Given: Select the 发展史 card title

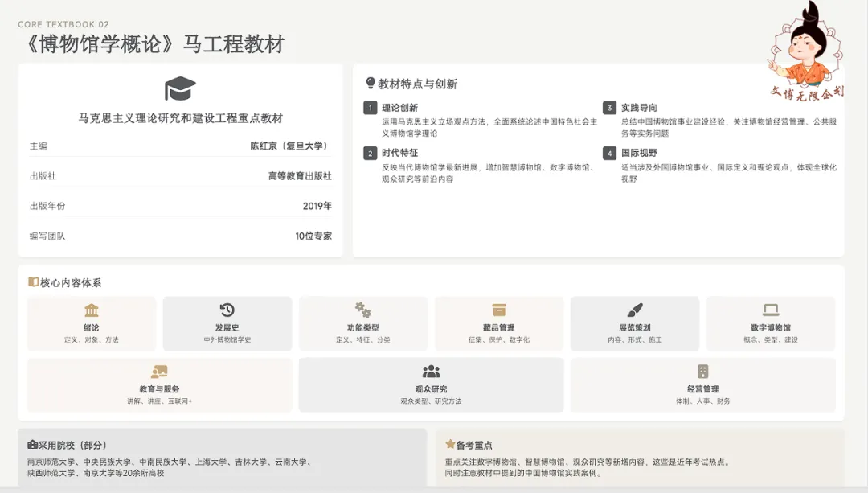Looking at the screenshot, I should point(227,327).
